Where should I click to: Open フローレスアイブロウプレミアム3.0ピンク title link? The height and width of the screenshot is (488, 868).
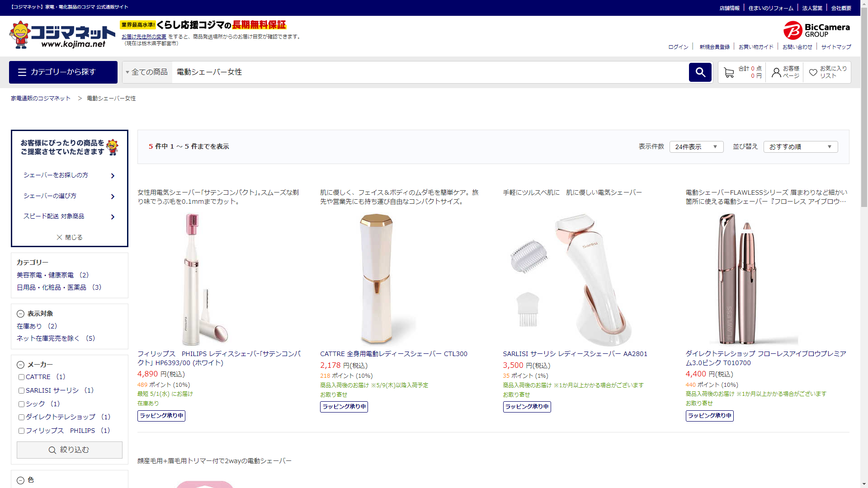[766, 358]
